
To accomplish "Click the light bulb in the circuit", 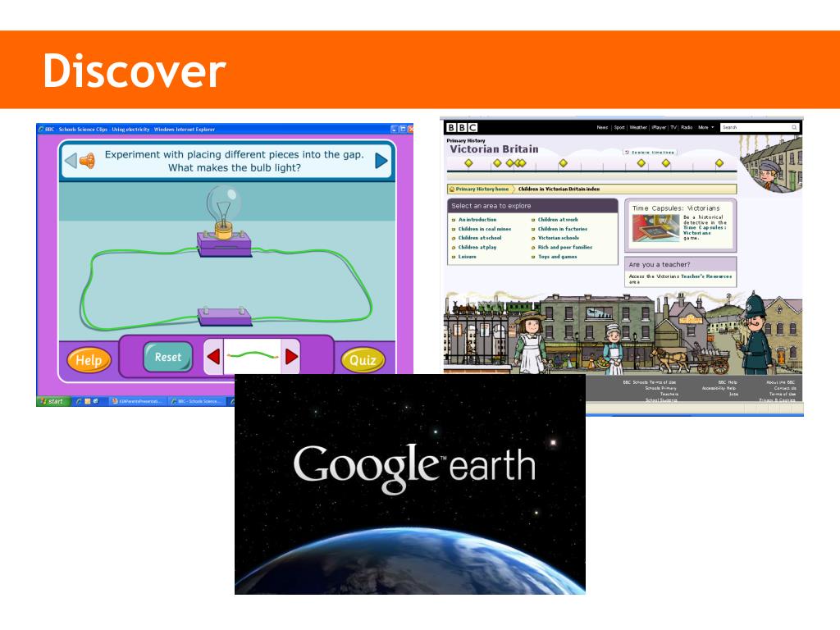I will pos(223,212).
